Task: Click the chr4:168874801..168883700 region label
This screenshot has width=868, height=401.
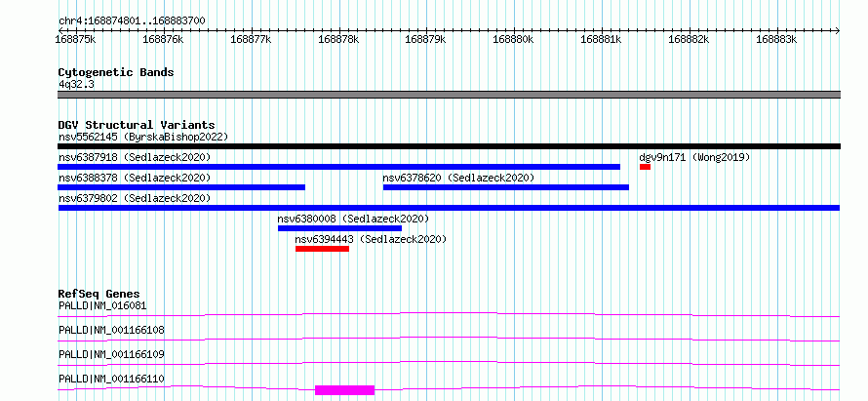Action: coord(132,21)
